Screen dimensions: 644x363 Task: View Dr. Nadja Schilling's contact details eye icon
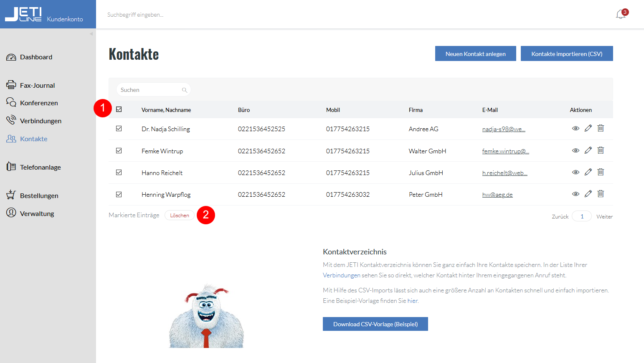click(576, 128)
